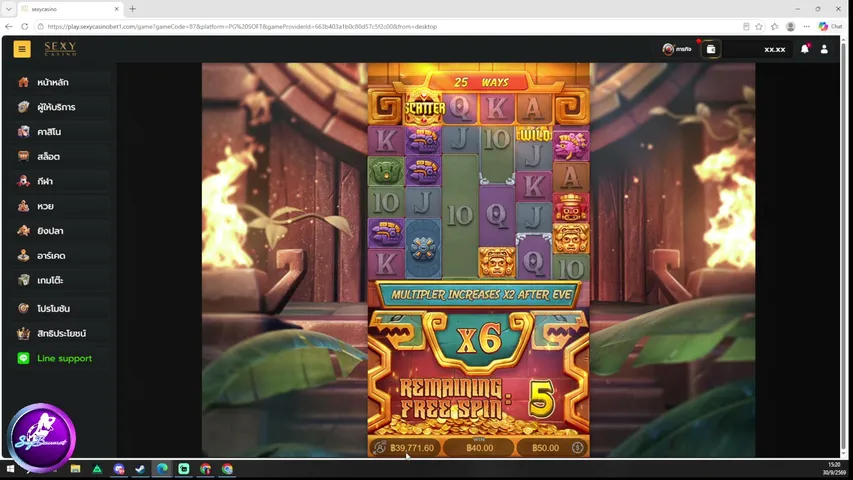Open browser settings ellipsis menu
The image size is (853, 480).
(806, 26)
